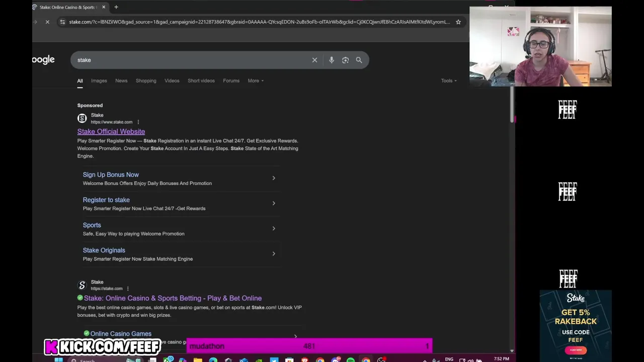Click the Stake 5% rakeback banner ad
This screenshot has height=362, width=644.
coord(576,325)
